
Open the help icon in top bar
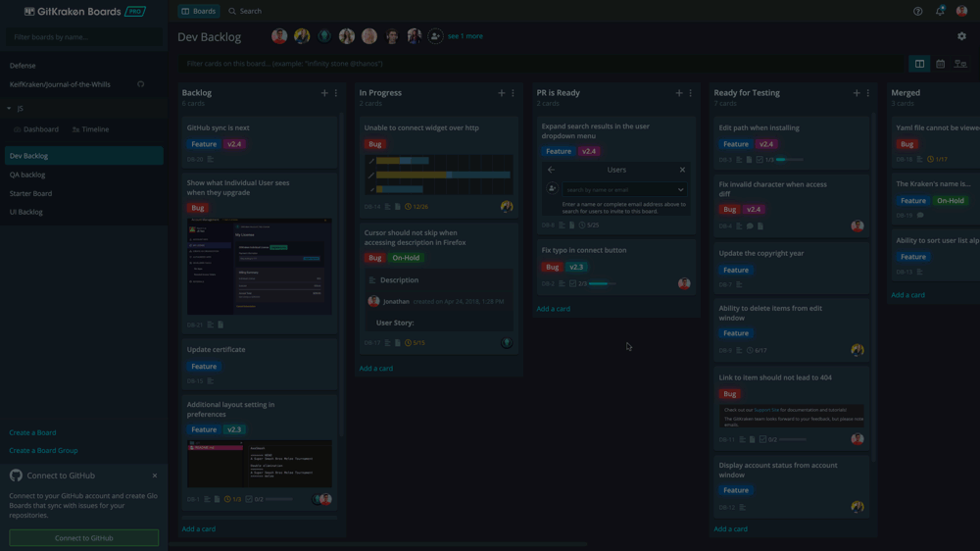coord(917,11)
